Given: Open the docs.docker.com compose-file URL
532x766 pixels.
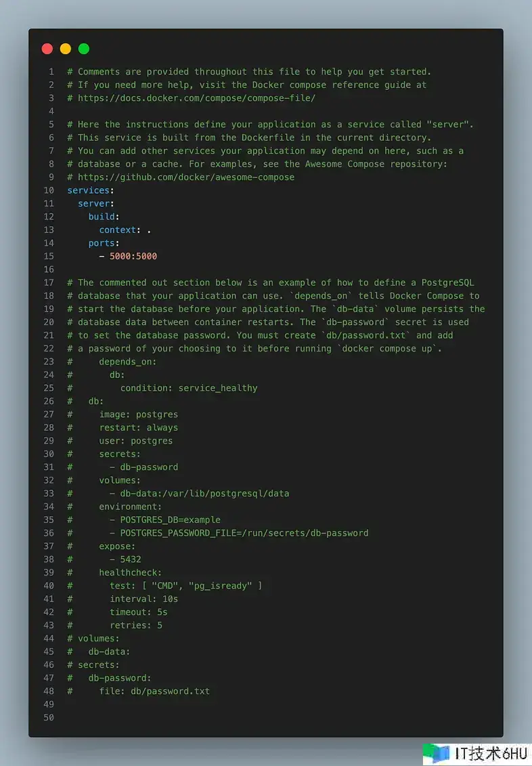Looking at the screenshot, I should click(196, 98).
